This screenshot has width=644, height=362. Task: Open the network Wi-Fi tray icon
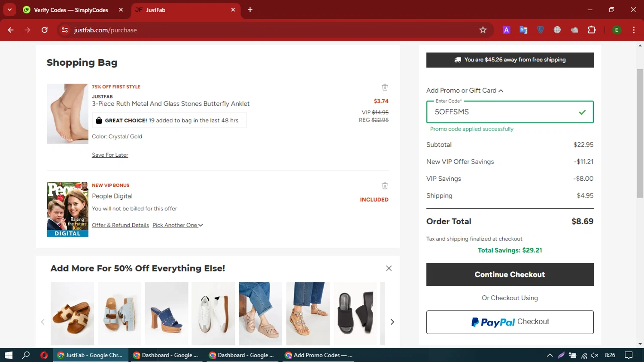[x=584, y=355]
